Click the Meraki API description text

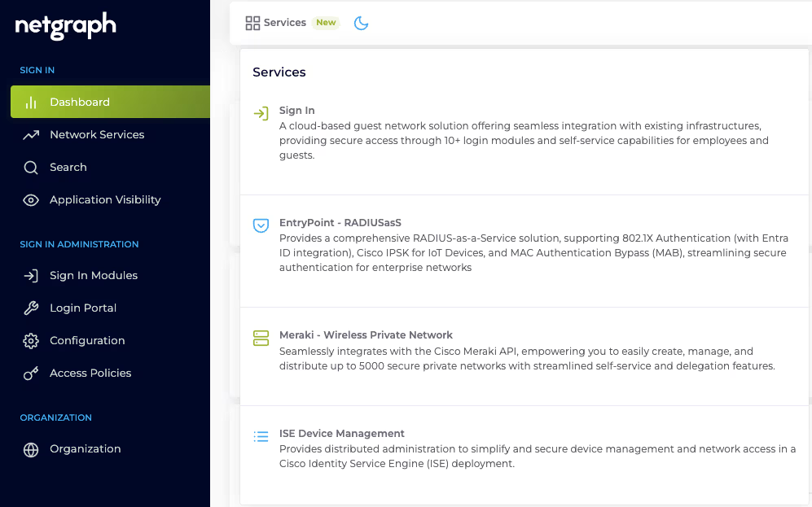(x=527, y=359)
